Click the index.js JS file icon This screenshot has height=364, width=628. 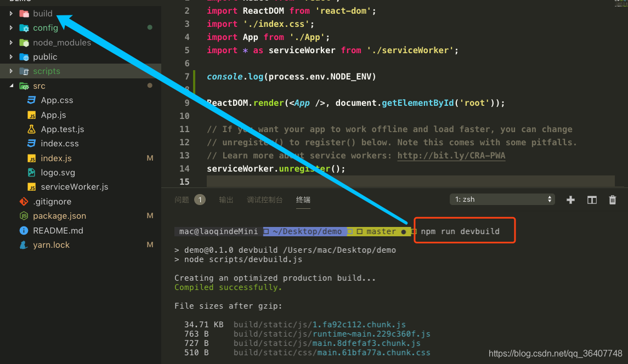[x=31, y=158]
